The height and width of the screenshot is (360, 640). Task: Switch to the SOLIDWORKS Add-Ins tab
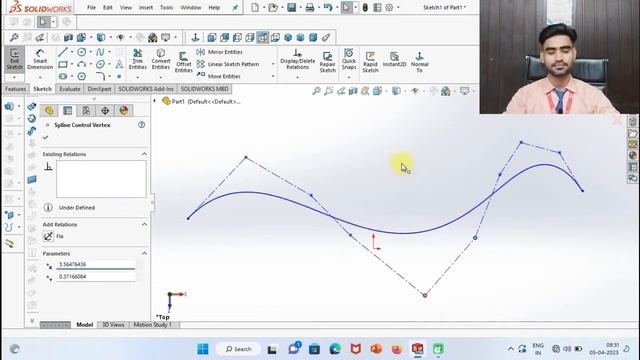point(146,89)
